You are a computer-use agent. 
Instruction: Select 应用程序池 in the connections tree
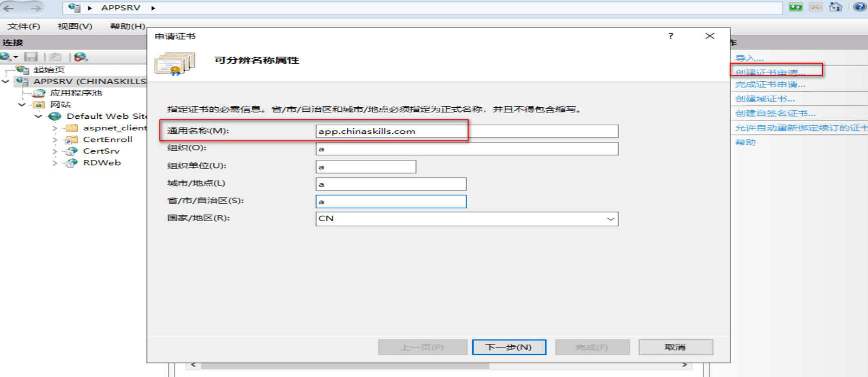tap(76, 93)
